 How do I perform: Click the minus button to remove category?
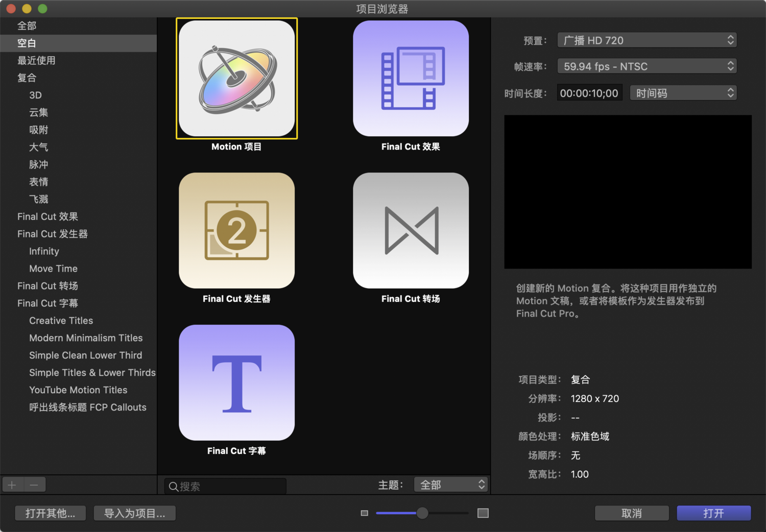pyautogui.click(x=34, y=485)
